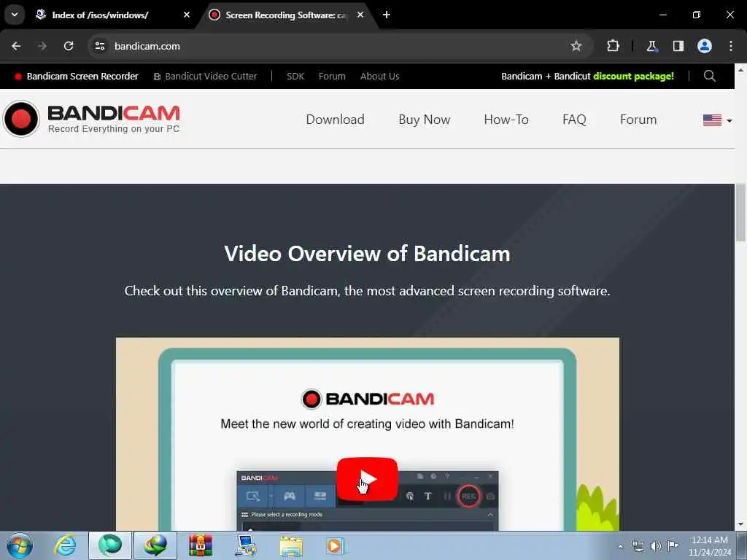The height and width of the screenshot is (560, 747).
Task: Open the Chrome profile avatar
Action: (704, 46)
